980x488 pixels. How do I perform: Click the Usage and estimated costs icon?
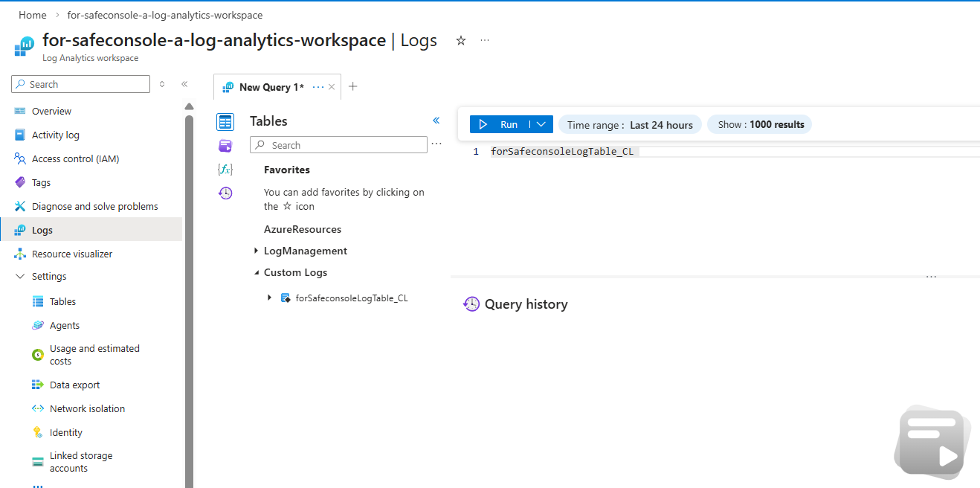click(x=38, y=355)
